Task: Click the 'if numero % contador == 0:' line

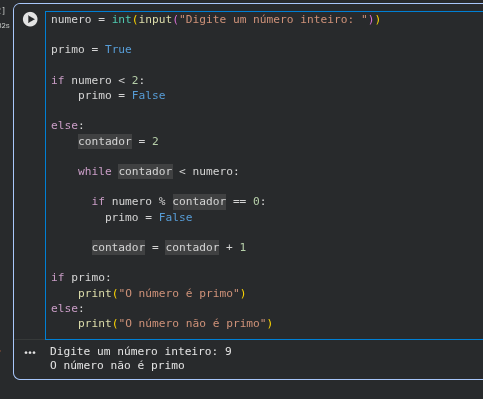Action: click(178, 201)
